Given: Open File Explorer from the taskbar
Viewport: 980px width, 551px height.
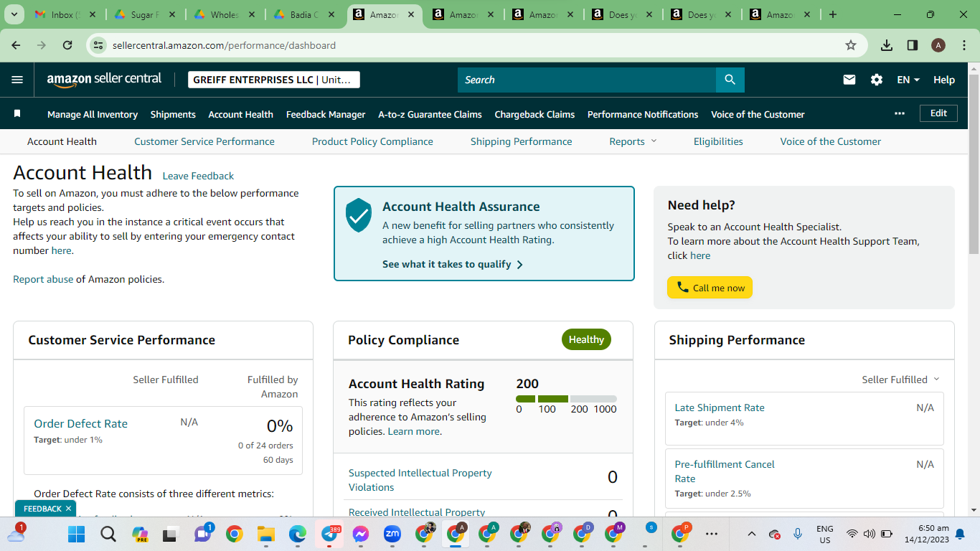Looking at the screenshot, I should click(266, 534).
